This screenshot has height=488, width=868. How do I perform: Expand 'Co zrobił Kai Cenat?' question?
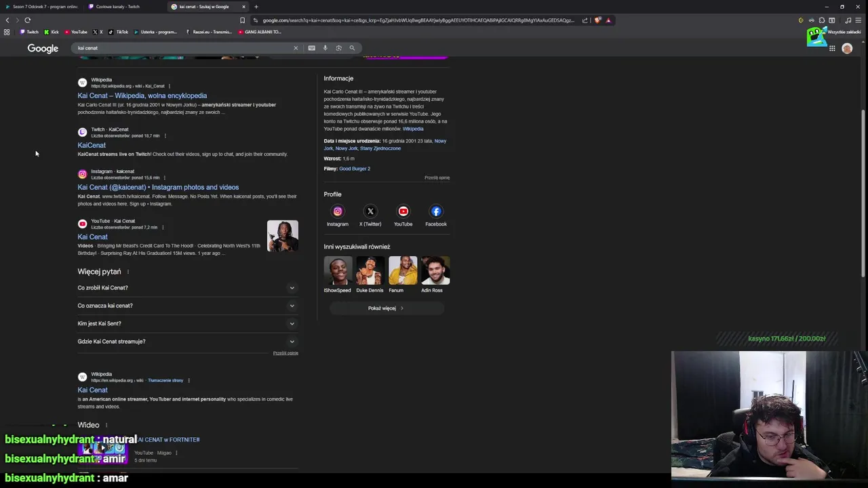[188, 287]
